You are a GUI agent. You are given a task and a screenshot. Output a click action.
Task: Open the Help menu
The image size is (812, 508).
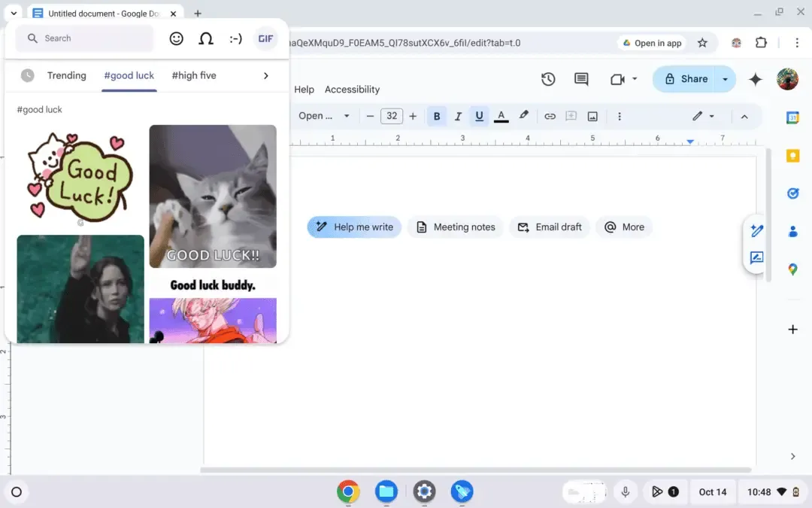point(304,89)
